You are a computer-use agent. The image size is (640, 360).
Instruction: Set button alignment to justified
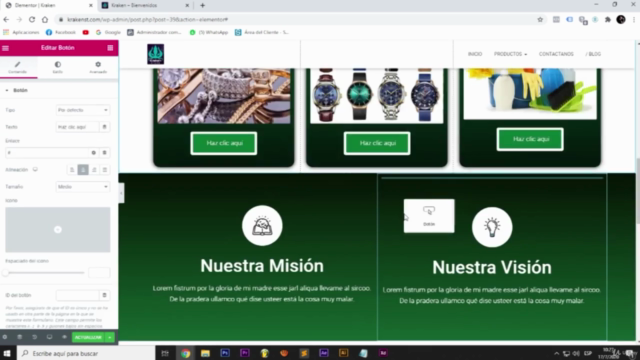click(104, 170)
